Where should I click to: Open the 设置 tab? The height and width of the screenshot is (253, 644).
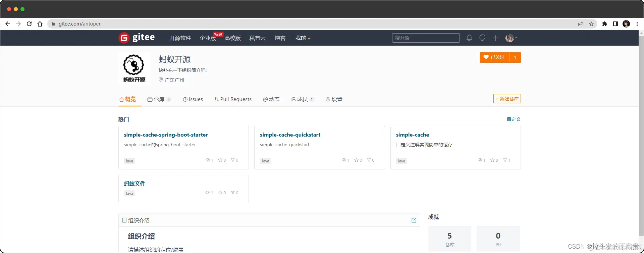[334, 99]
